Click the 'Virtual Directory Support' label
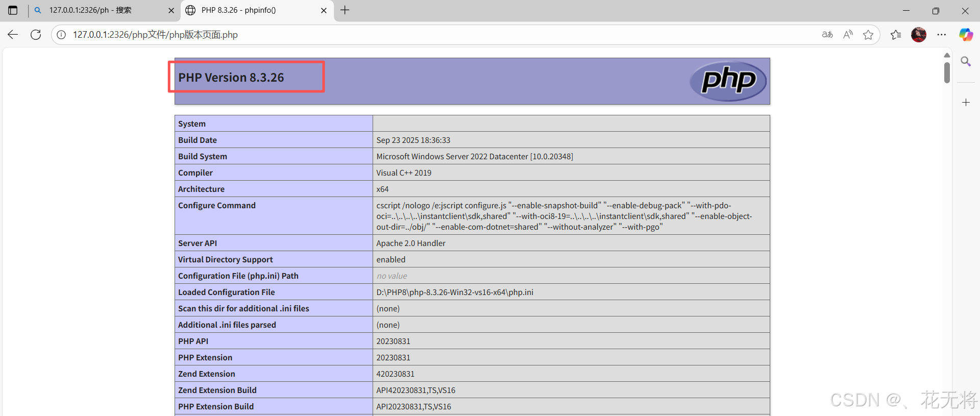This screenshot has width=980, height=416. [x=226, y=260]
